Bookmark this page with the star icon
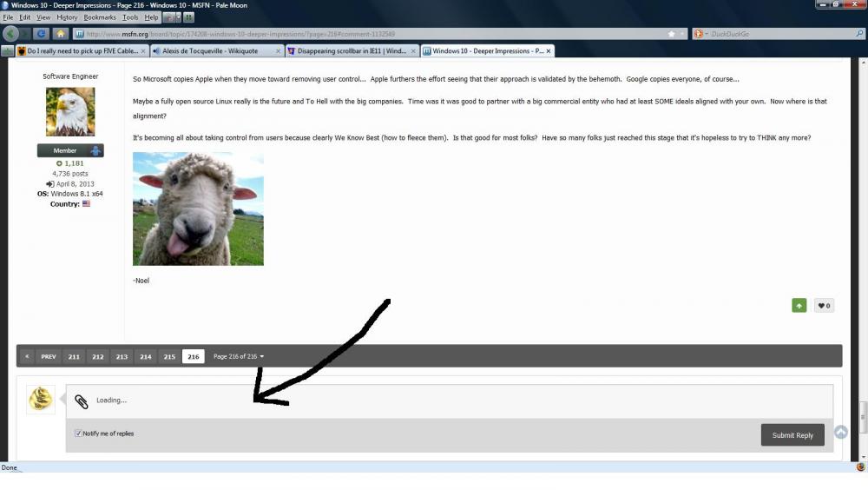 672,34
